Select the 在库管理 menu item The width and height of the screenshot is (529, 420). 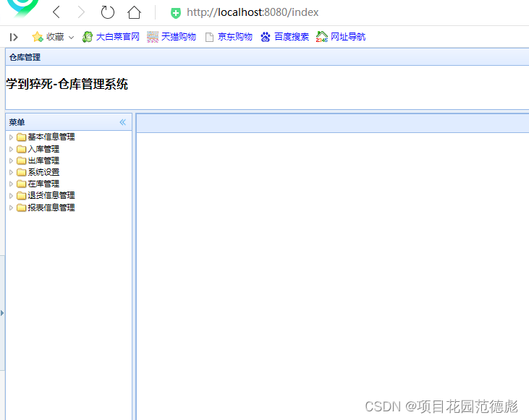click(43, 184)
